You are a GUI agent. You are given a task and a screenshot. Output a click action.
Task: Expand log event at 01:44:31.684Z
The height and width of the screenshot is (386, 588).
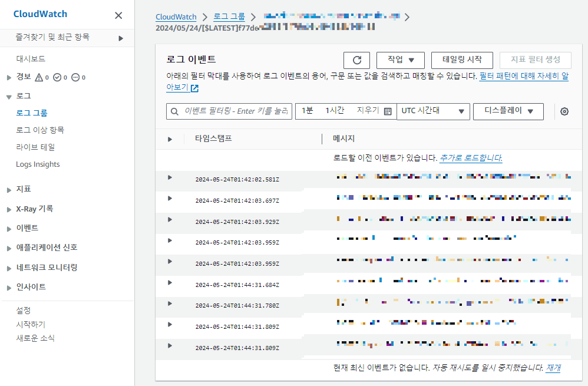click(x=170, y=282)
